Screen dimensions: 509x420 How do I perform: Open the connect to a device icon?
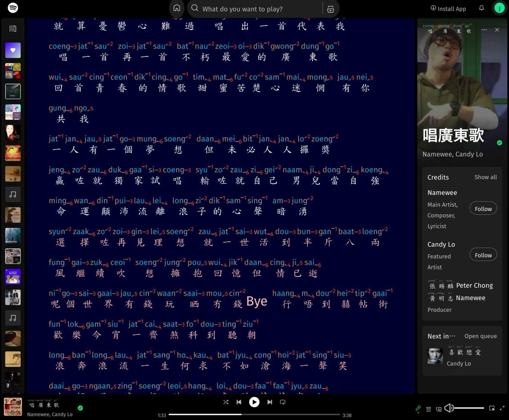tap(439, 409)
